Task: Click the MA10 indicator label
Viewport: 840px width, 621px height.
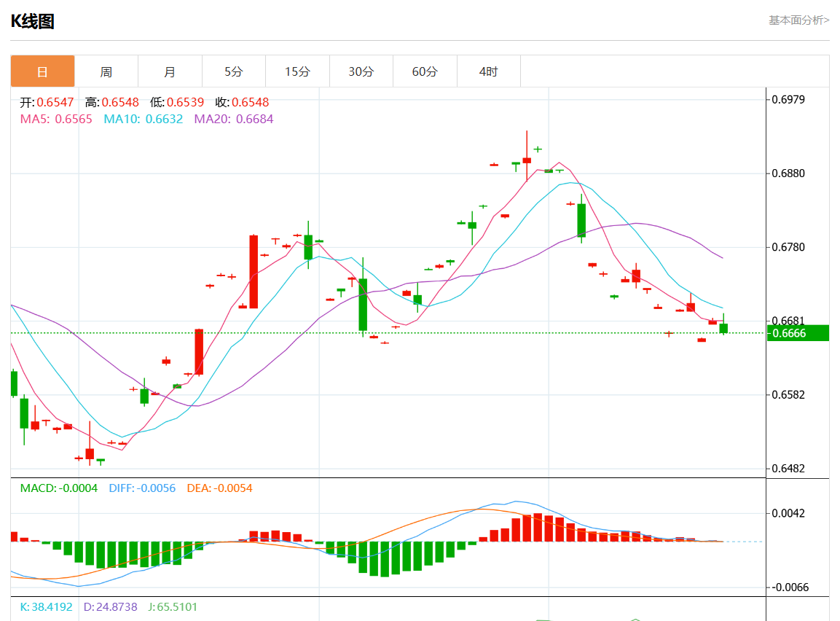Action: [143, 119]
